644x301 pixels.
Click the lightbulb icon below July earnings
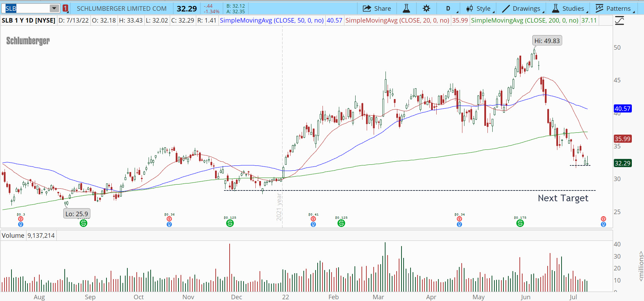pos(603,225)
